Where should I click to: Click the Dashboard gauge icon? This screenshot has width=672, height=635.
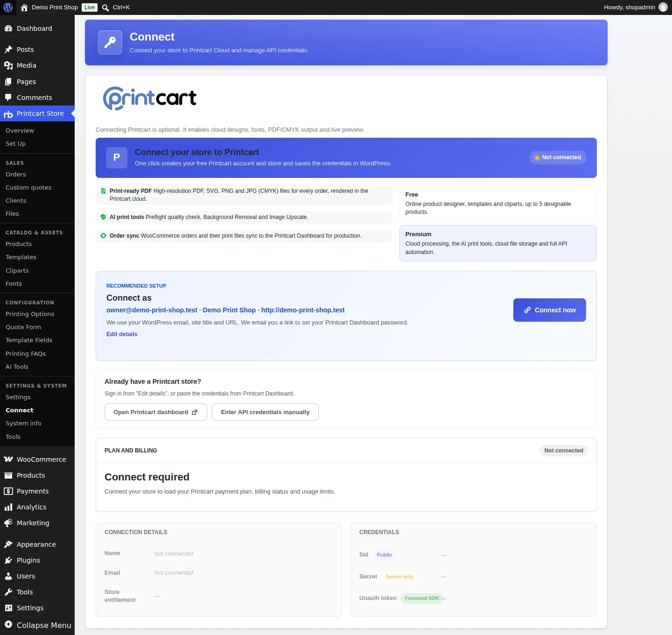click(8, 28)
